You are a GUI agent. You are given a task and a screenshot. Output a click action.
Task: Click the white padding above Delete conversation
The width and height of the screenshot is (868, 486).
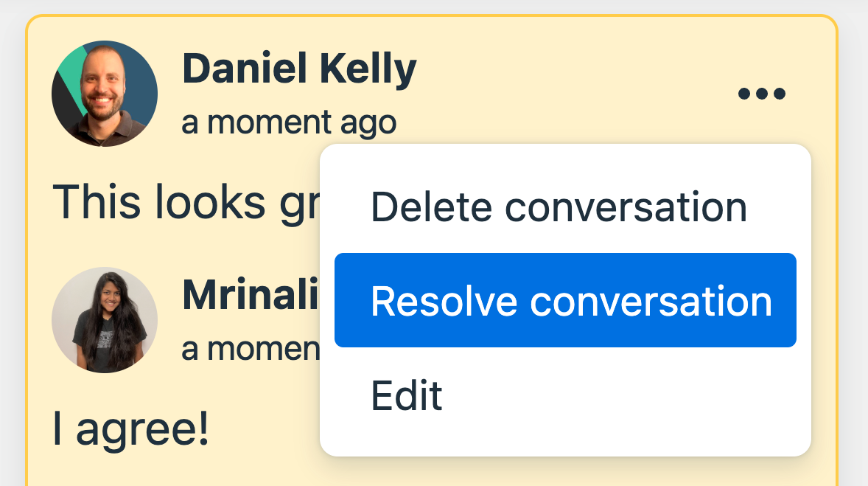coord(565,159)
